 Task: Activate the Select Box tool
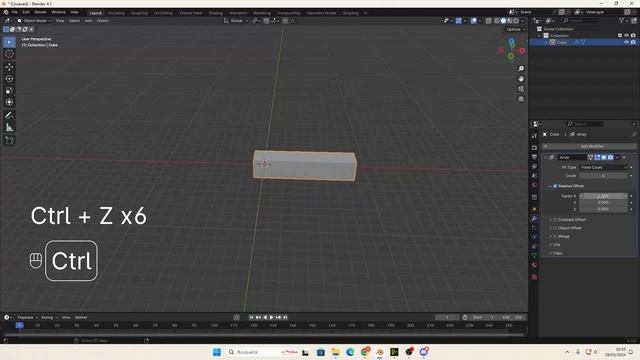pyautogui.click(x=9, y=42)
